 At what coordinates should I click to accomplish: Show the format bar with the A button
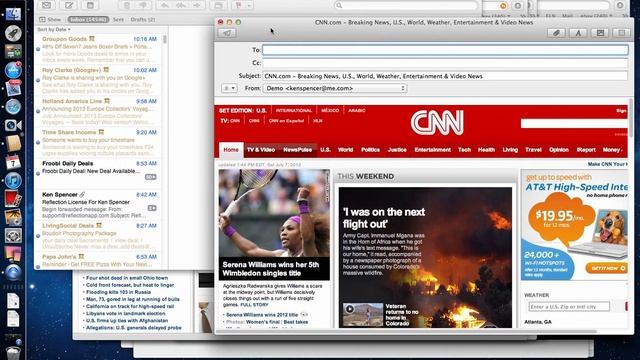tap(578, 33)
